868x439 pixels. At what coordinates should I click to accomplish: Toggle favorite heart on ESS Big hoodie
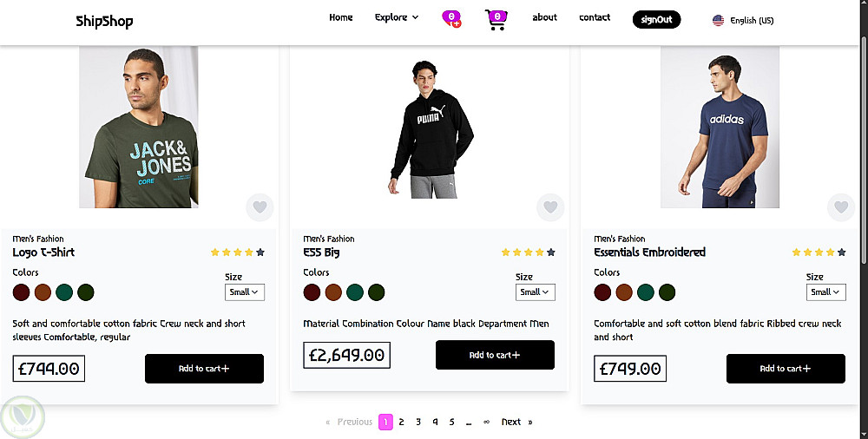coord(550,207)
